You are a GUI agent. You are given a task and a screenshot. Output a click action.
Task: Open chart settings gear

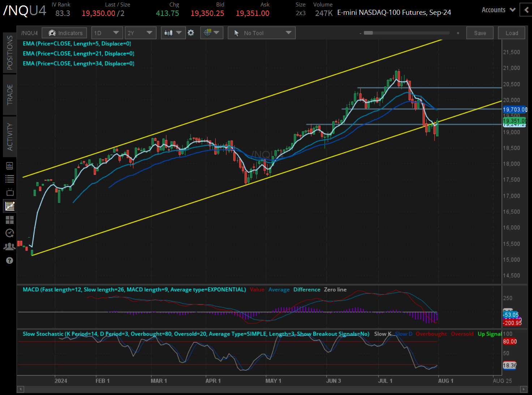click(x=191, y=33)
